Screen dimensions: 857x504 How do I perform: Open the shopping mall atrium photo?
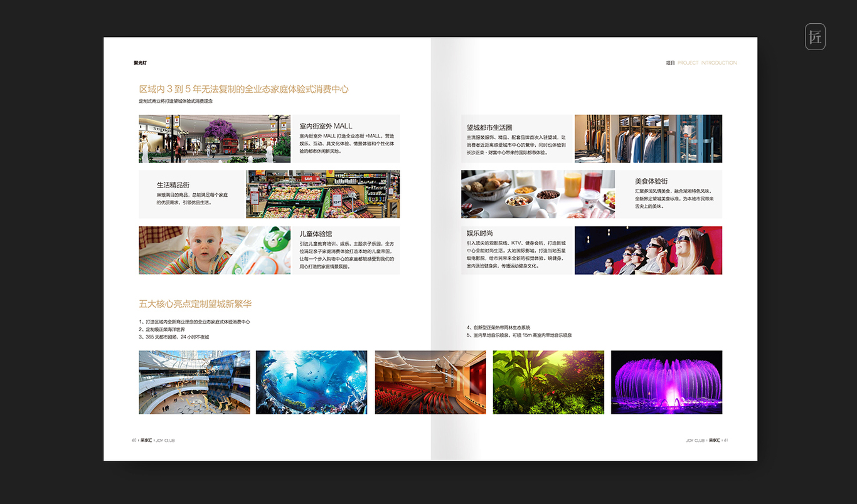[194, 382]
